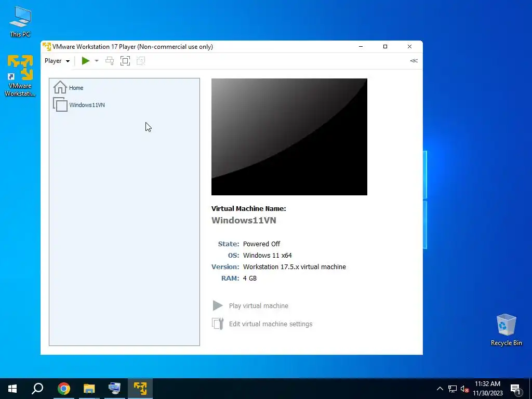Click Edit virtual machine settings link

coord(271,324)
